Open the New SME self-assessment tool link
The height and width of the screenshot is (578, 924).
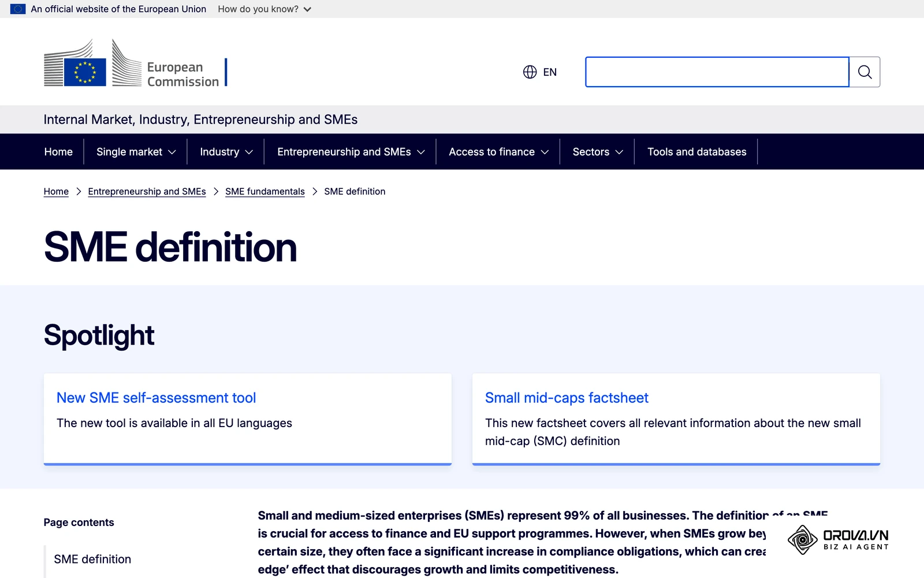point(156,398)
